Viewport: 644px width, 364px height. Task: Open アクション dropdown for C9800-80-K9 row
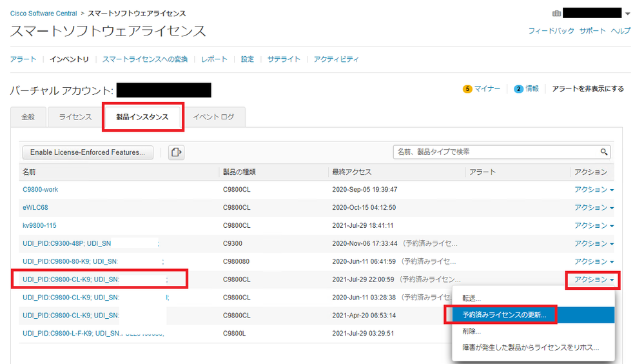pyautogui.click(x=594, y=261)
